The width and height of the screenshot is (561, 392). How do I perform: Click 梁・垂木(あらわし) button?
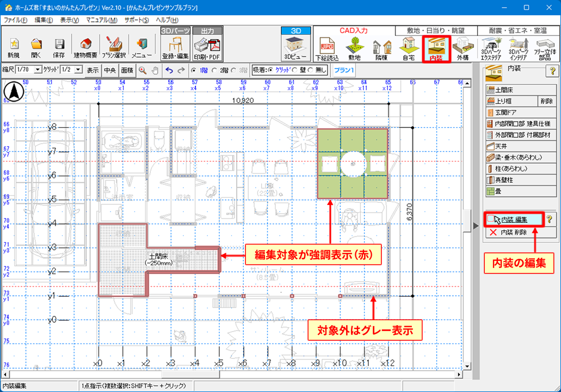click(x=521, y=157)
